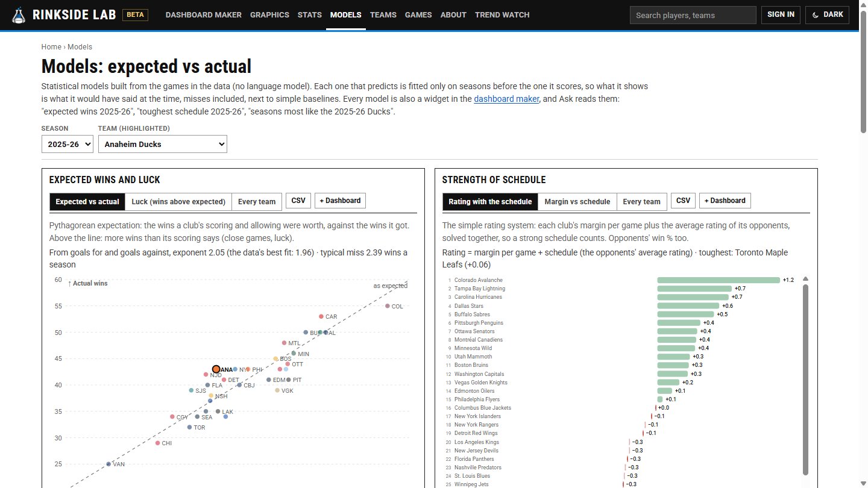
Task: Click the schedule ratings list scrollbar thumb
Action: coord(805,380)
